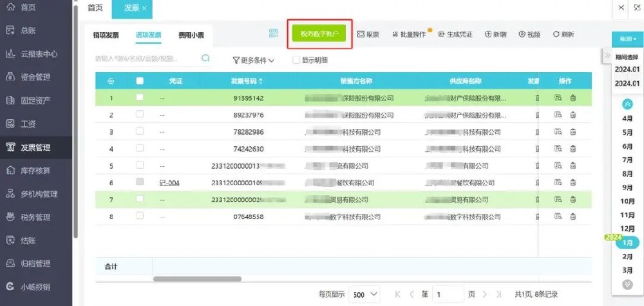This screenshot has height=306, width=644.
Task: Switch to the 进项发票 tab
Action: click(x=149, y=35)
